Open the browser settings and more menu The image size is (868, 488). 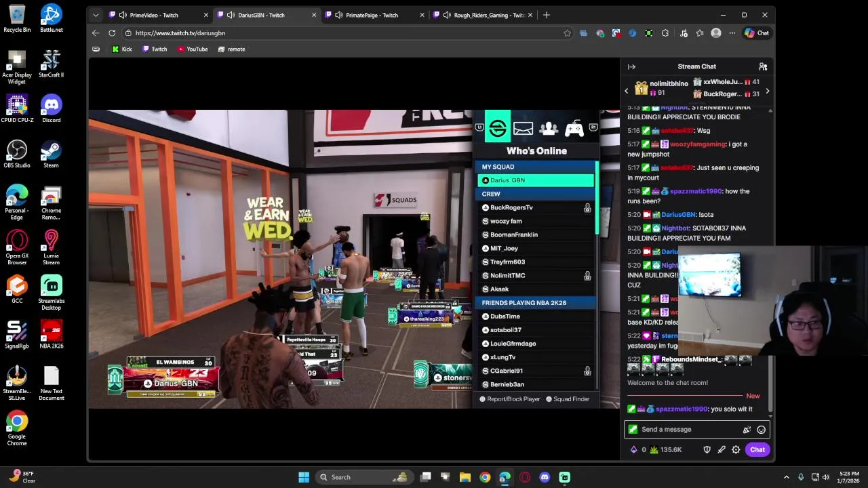point(732,33)
